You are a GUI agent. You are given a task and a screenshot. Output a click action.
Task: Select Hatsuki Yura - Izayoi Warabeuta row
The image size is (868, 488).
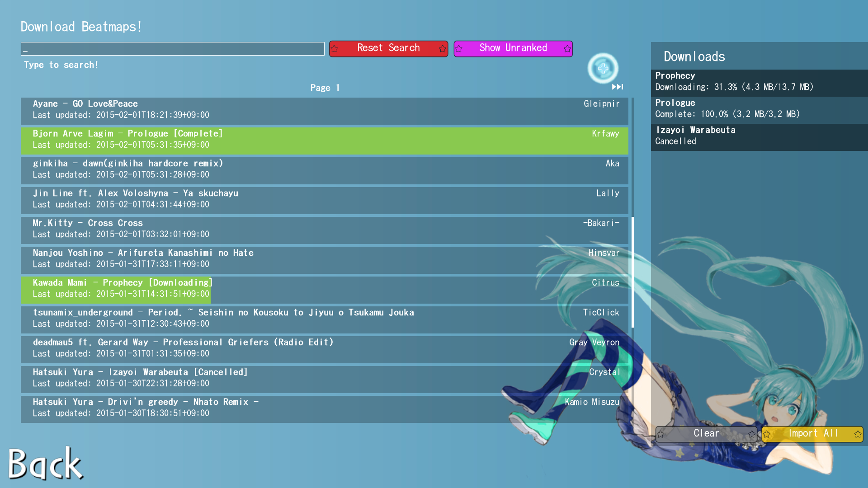tap(325, 379)
